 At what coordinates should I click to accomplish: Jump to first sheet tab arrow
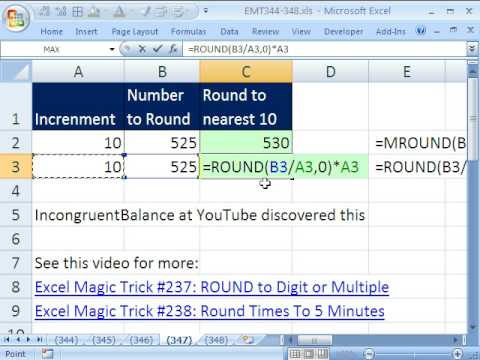7,340
